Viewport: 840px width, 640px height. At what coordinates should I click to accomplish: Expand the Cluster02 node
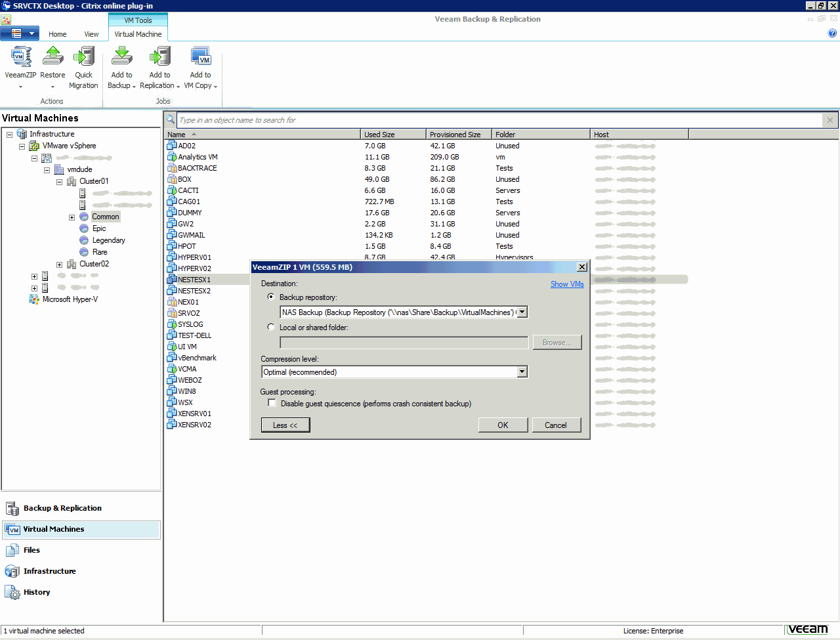(59, 265)
